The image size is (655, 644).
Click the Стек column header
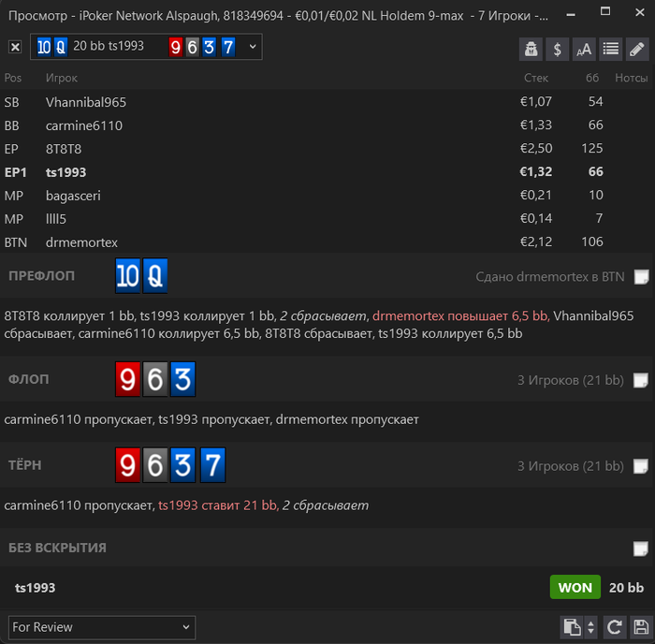[x=536, y=78]
